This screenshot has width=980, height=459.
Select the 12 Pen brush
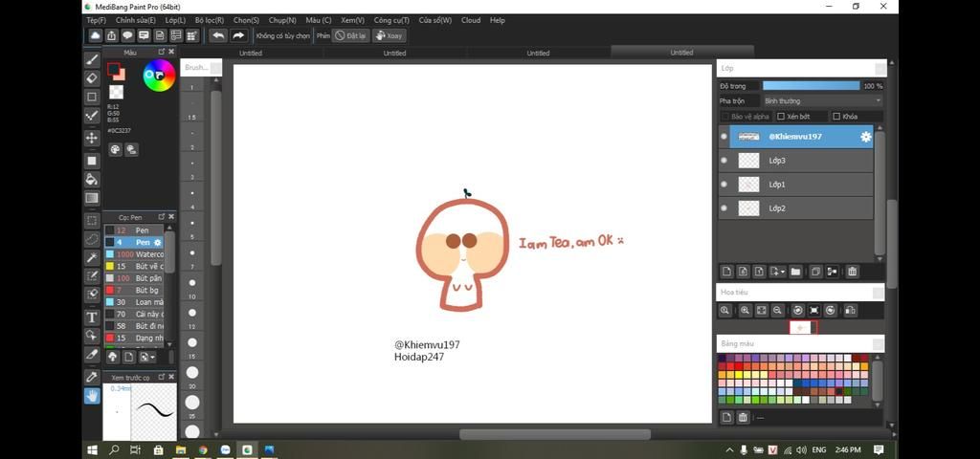pos(134,230)
